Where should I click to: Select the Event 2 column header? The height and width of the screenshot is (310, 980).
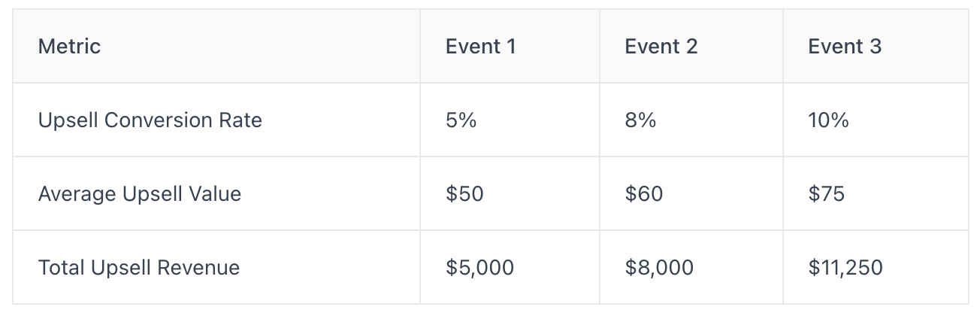(x=661, y=47)
